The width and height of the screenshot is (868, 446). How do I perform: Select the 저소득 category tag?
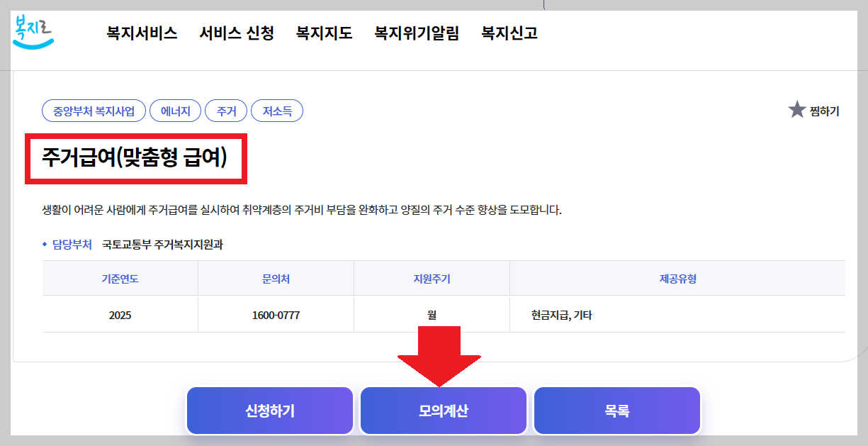pos(276,110)
